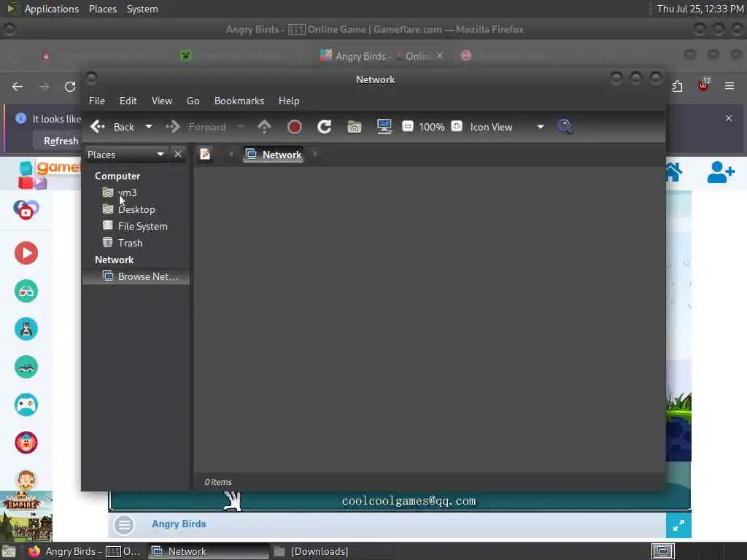Click the Network path bar button
This screenshot has width=747, height=560.
pos(274,155)
